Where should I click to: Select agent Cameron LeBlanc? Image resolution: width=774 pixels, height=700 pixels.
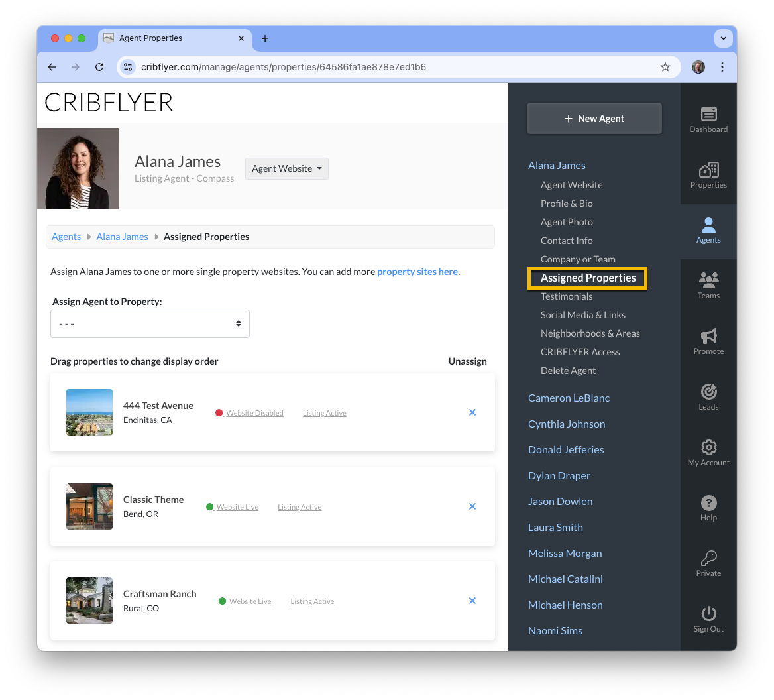pos(569,398)
